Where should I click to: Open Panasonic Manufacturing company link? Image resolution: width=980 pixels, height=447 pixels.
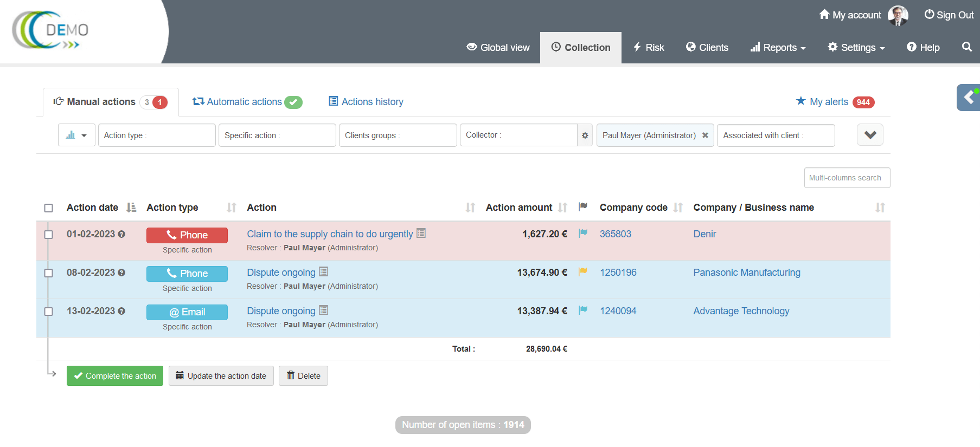click(x=746, y=273)
